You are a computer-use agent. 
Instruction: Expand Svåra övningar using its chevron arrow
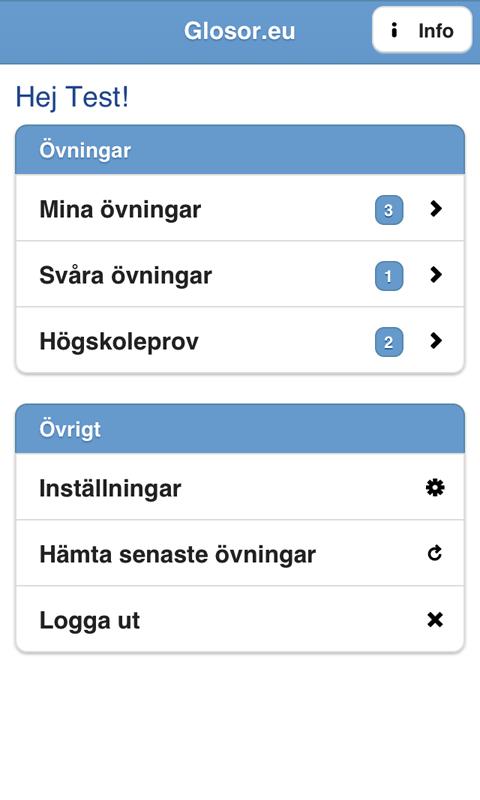[436, 274]
